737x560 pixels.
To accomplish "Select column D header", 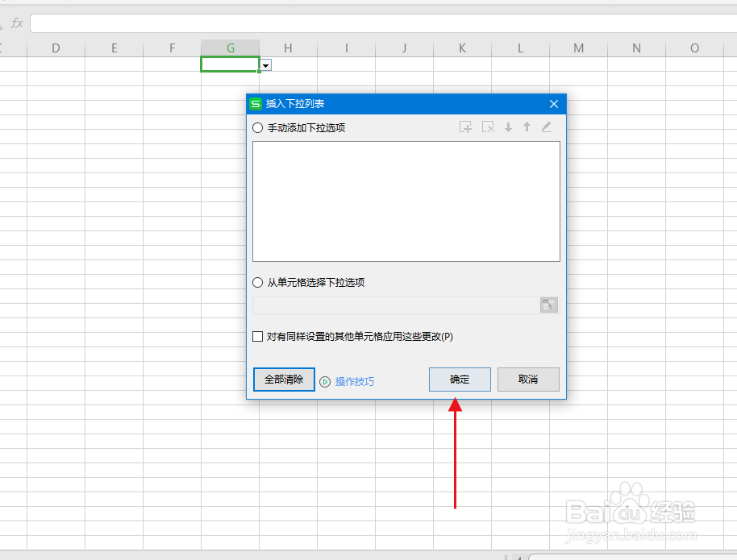I will tap(56, 48).
